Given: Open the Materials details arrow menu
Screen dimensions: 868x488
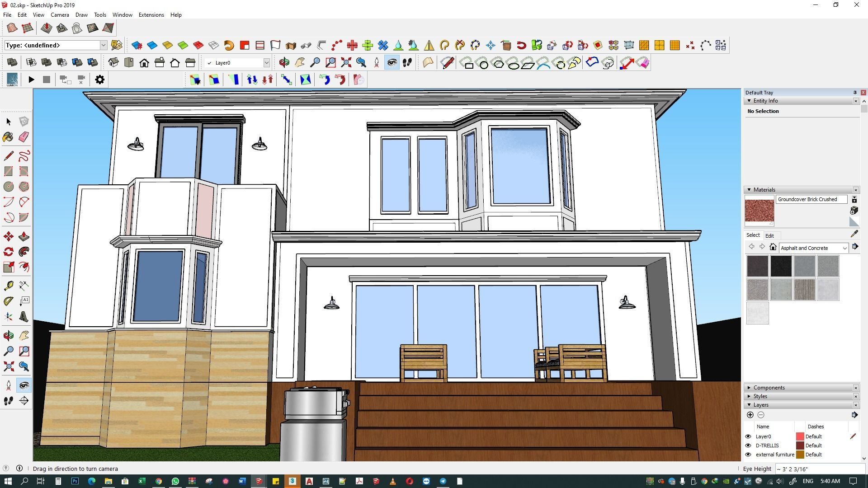Looking at the screenshot, I should pos(855,247).
